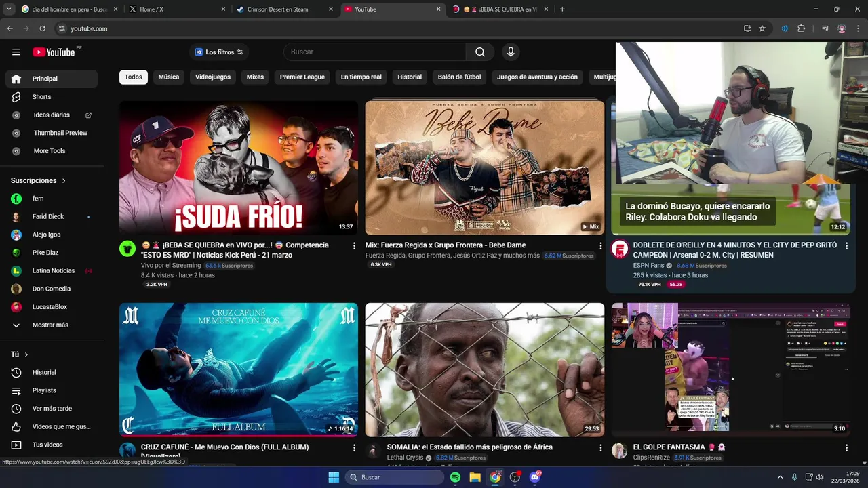
Task: Open Don Comedia subscription channel
Action: tap(52, 289)
